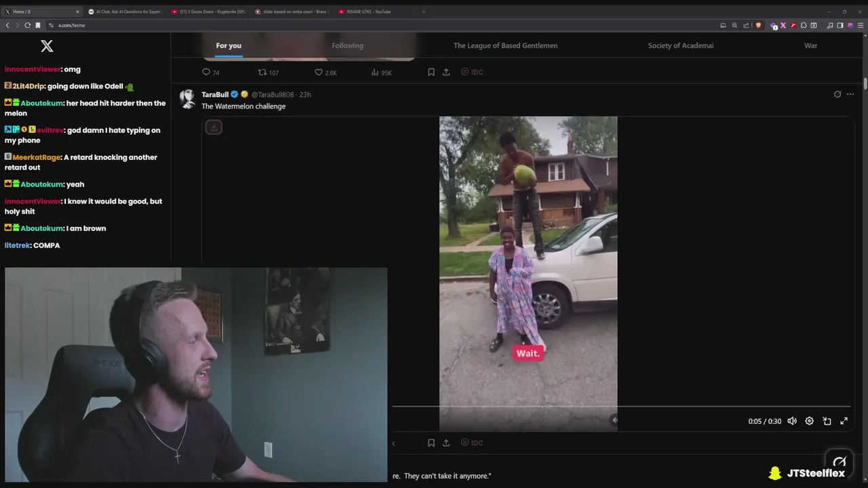The width and height of the screenshot is (868, 488).
Task: Toggle the browser sidebar panel icon
Action: (x=840, y=25)
